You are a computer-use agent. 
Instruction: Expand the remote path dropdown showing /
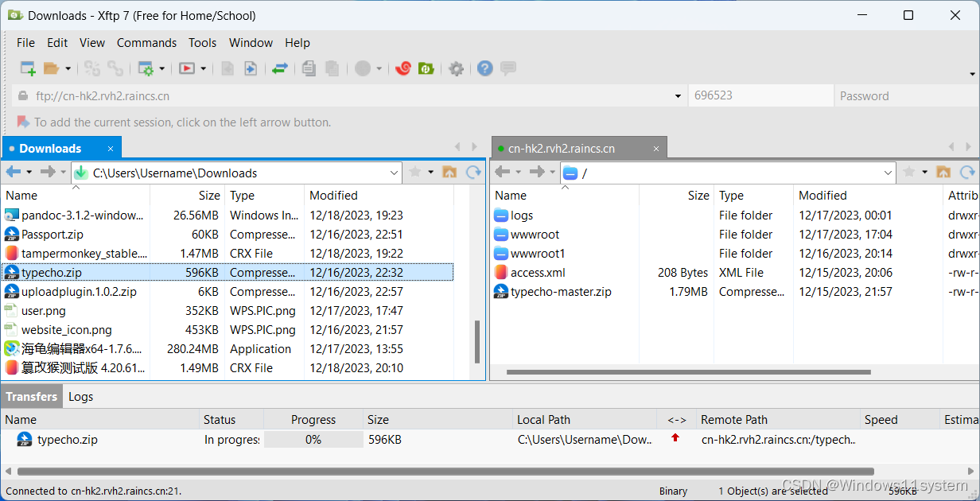click(x=889, y=173)
